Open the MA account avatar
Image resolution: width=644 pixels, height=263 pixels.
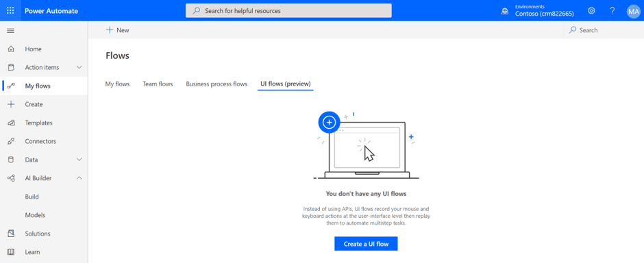tap(633, 11)
